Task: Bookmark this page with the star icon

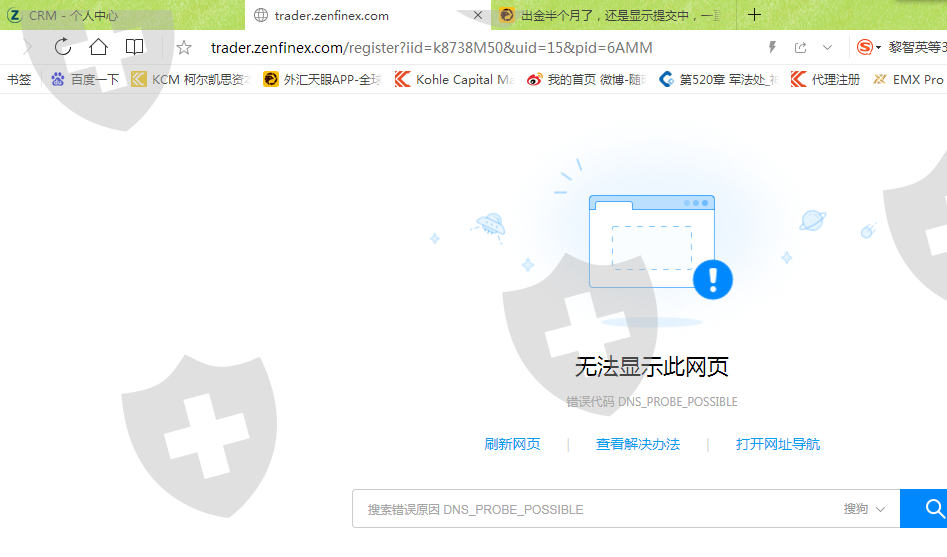Action: point(184,47)
